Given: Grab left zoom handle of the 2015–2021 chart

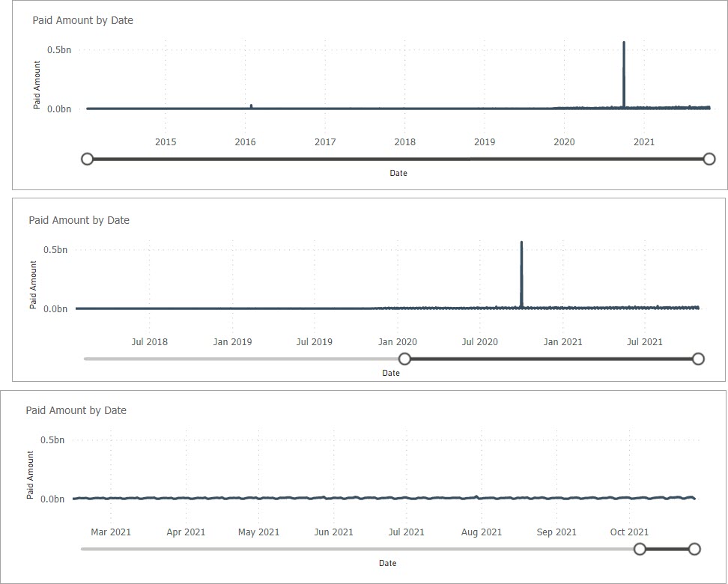Looking at the screenshot, I should (88, 159).
